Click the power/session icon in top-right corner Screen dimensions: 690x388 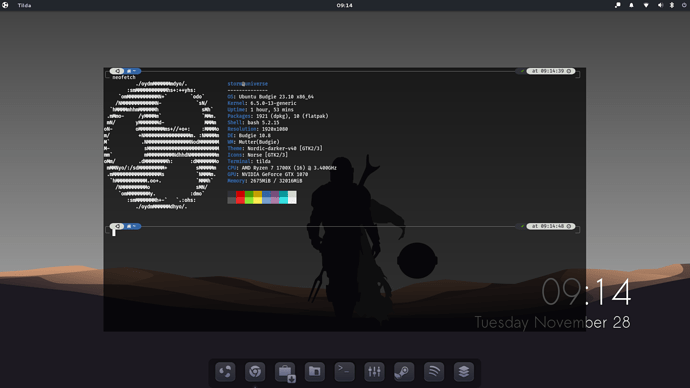[684, 5]
